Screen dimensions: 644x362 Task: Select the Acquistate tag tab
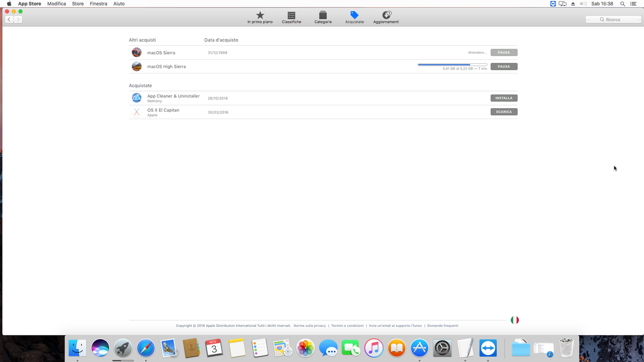point(354,18)
